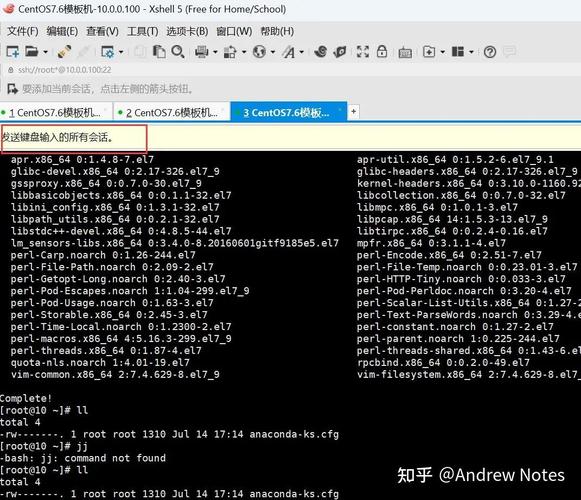Expand the Properties dropdown arrow
The image size is (581, 500).
point(121,52)
